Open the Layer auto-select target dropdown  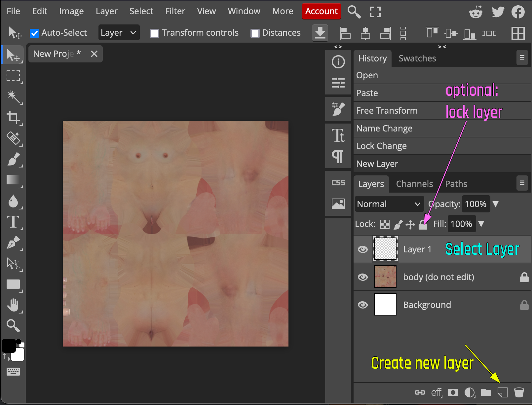pyautogui.click(x=119, y=33)
